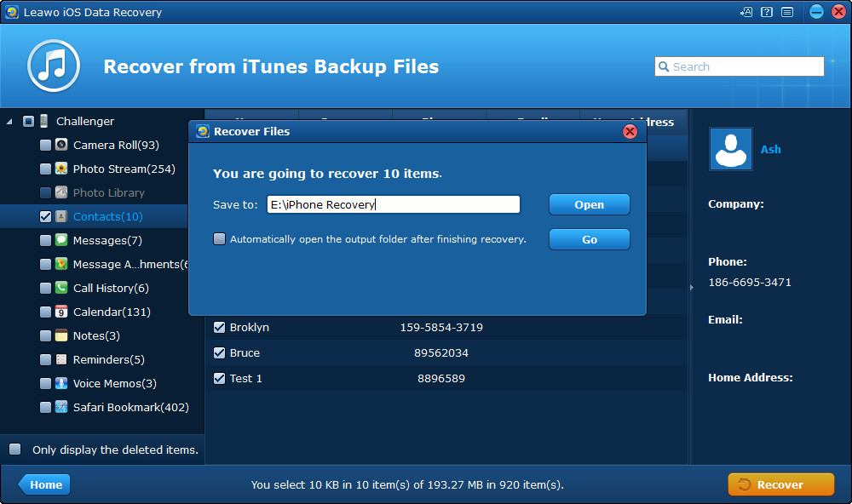Select Calendar(131) in the sidebar

pyautogui.click(x=112, y=312)
